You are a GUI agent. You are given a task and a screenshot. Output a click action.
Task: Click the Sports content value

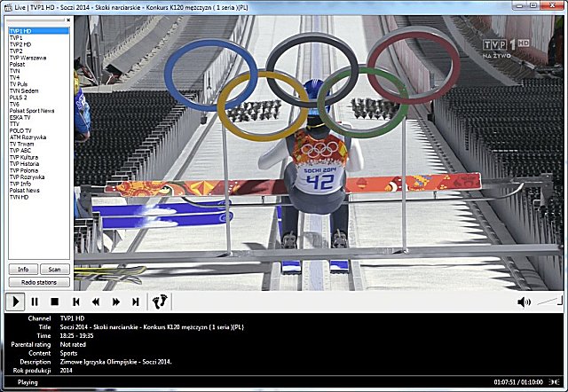[x=68, y=353]
